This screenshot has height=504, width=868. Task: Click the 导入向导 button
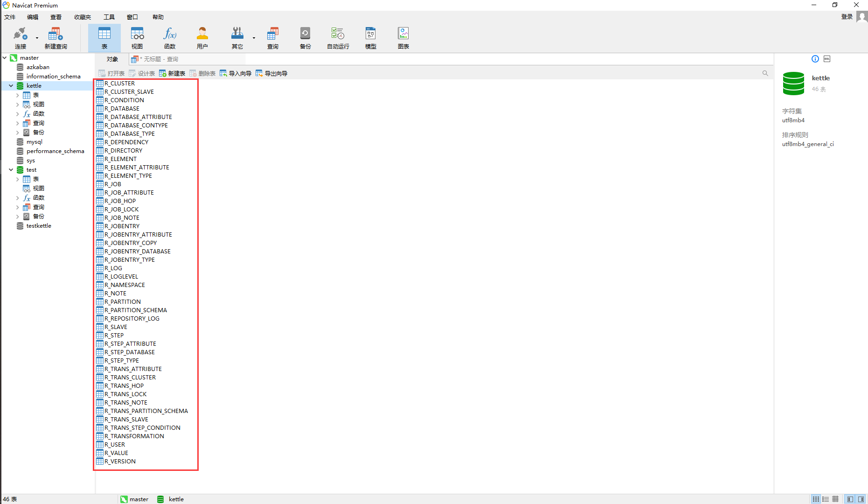coord(236,73)
